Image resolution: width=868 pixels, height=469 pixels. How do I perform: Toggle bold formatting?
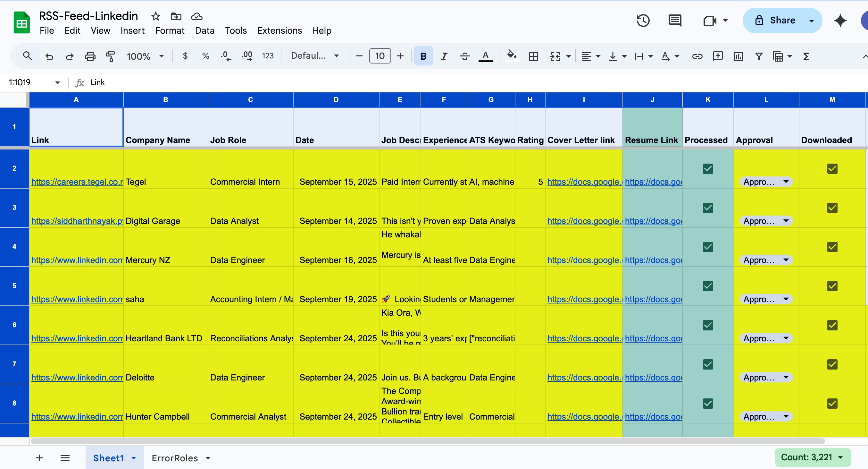coord(423,56)
